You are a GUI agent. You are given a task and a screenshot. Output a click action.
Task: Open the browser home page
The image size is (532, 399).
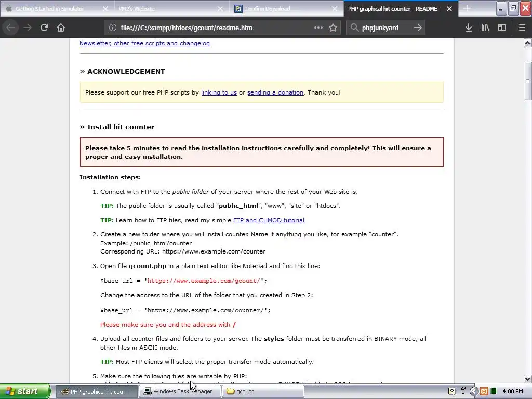pos(61,28)
